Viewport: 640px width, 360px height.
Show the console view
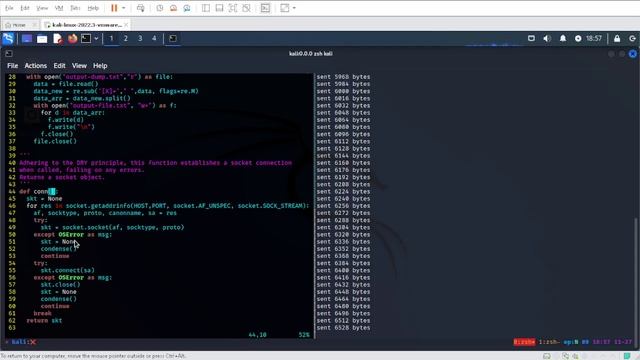point(265,8)
